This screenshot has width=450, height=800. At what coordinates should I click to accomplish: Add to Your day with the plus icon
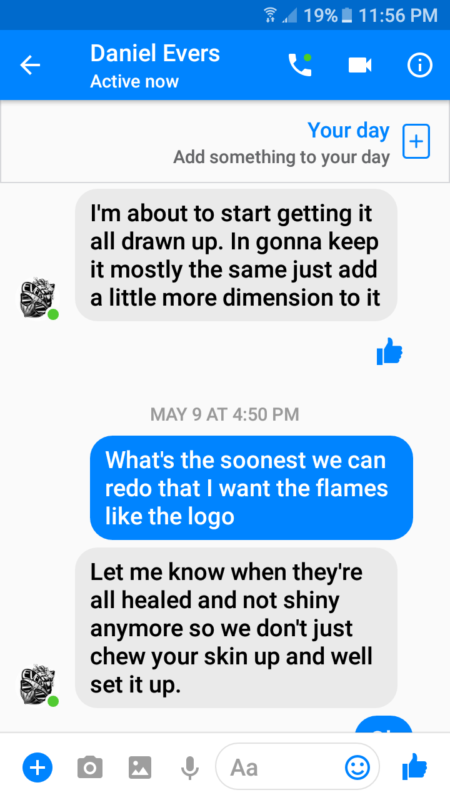(x=416, y=141)
